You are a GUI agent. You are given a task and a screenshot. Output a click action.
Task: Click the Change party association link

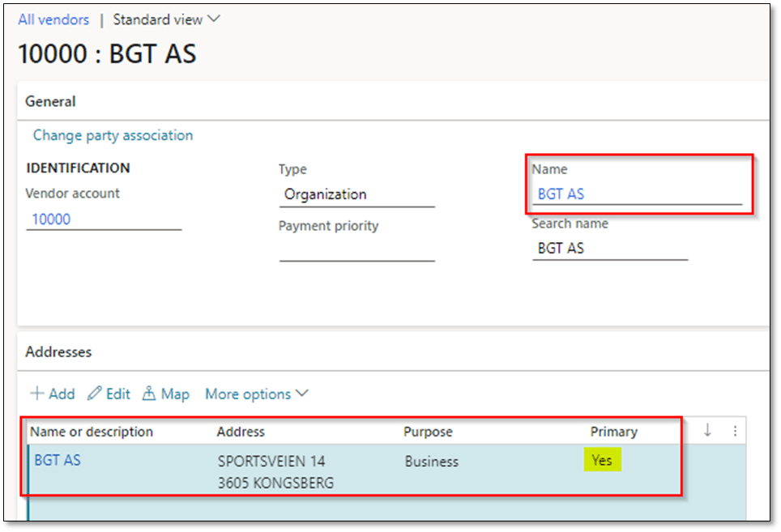(x=113, y=135)
